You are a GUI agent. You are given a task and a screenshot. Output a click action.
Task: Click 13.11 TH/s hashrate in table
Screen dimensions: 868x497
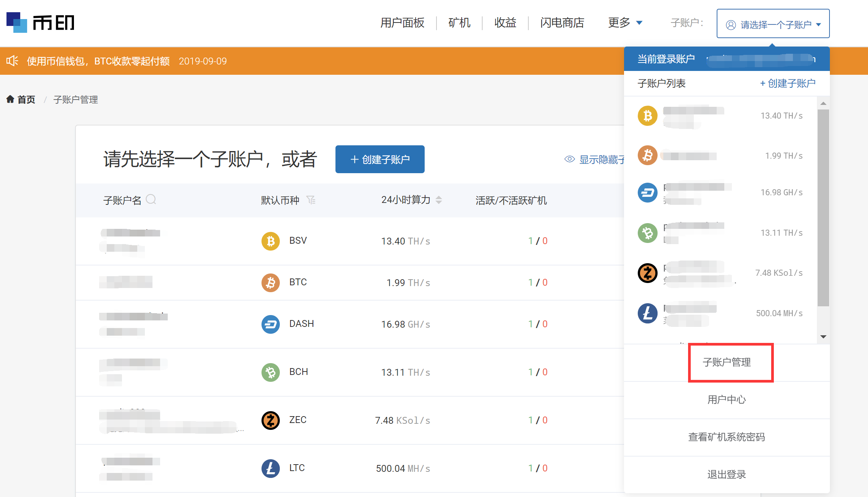(x=406, y=372)
